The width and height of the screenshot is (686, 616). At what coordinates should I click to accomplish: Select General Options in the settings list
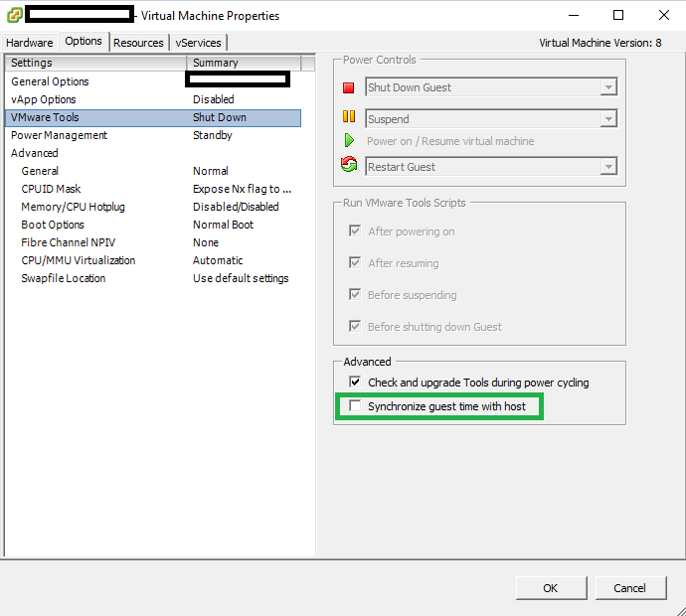[153, 81]
